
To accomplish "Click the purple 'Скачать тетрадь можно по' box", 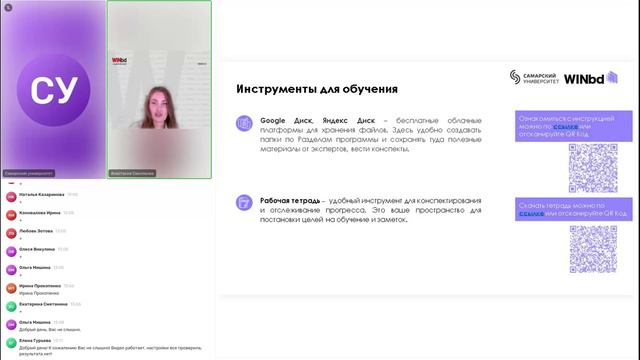I will coord(573,209).
